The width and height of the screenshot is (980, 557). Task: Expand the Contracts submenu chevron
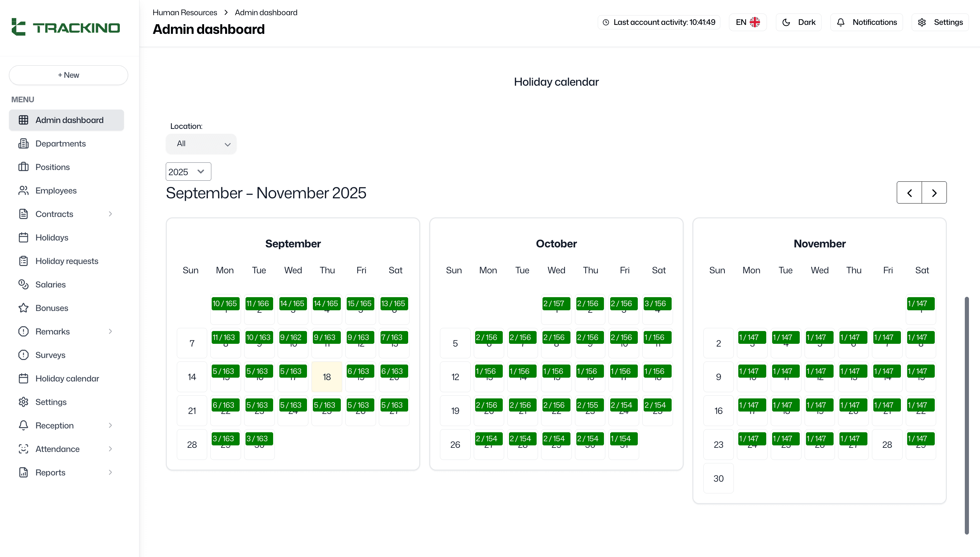point(110,214)
